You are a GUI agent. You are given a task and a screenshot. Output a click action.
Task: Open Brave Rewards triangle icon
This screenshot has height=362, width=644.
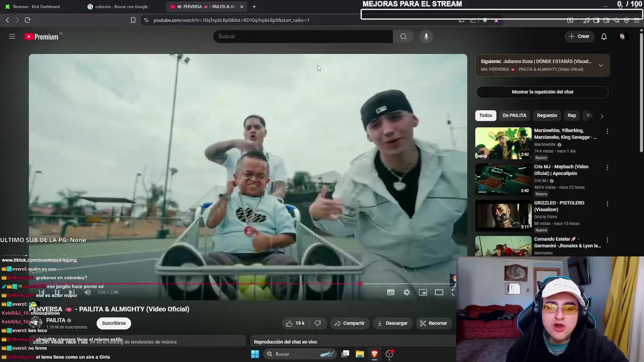click(496, 20)
